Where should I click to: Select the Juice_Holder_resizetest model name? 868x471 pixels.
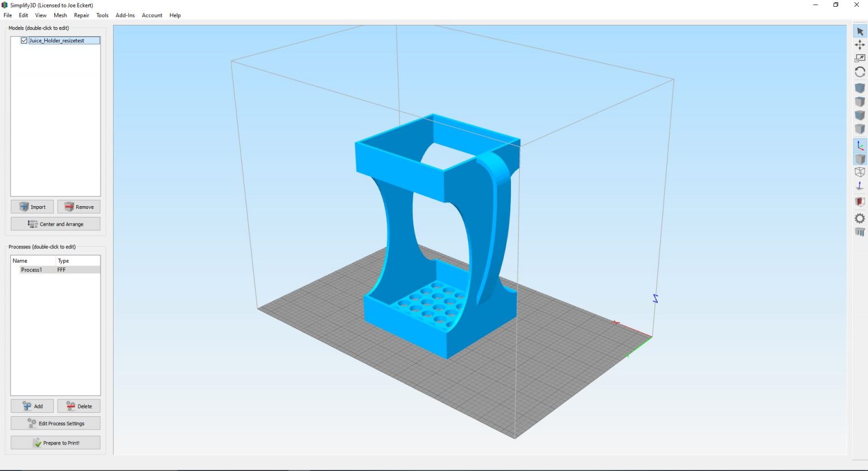[x=57, y=40]
